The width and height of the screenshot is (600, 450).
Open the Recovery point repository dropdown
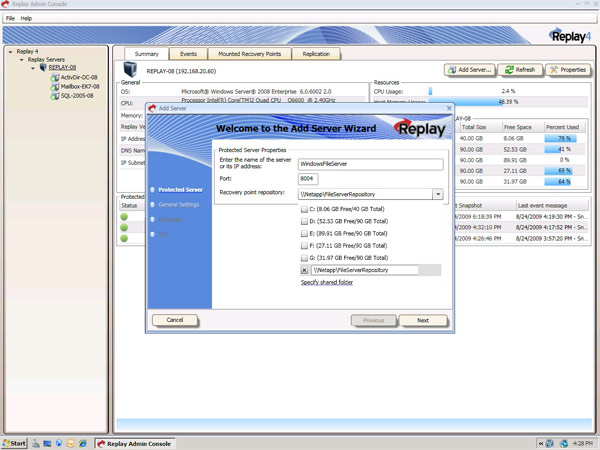438,194
